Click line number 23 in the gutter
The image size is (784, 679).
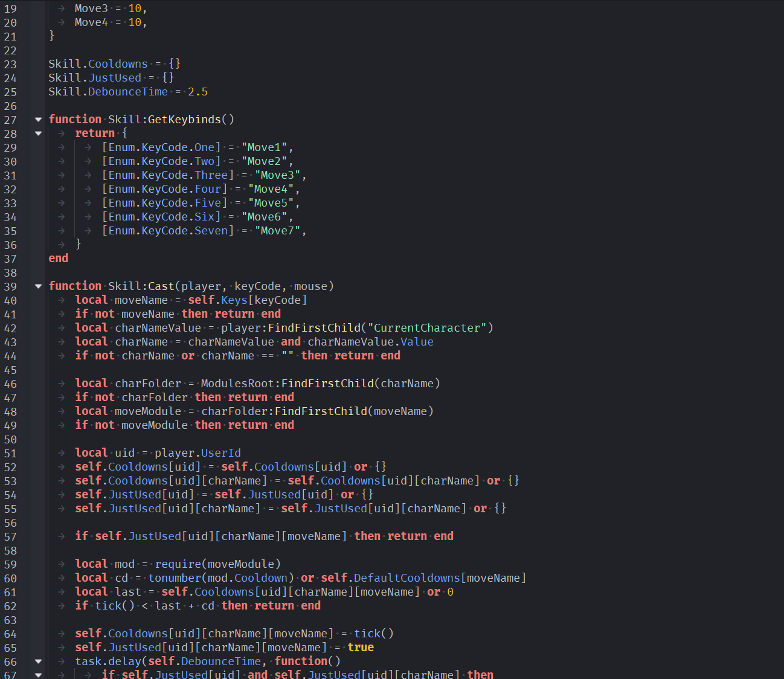pyautogui.click(x=10, y=65)
